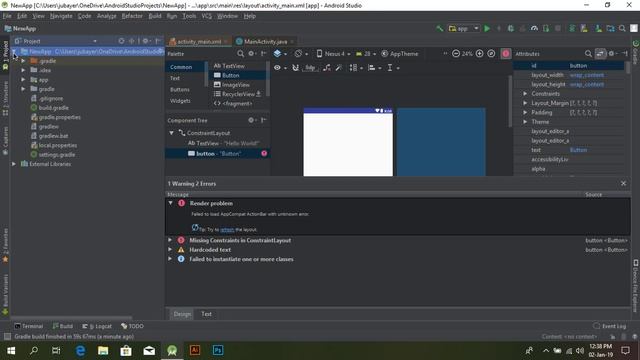The height and width of the screenshot is (360, 640).
Task: Open the Terminal tool window
Action: (x=28, y=326)
